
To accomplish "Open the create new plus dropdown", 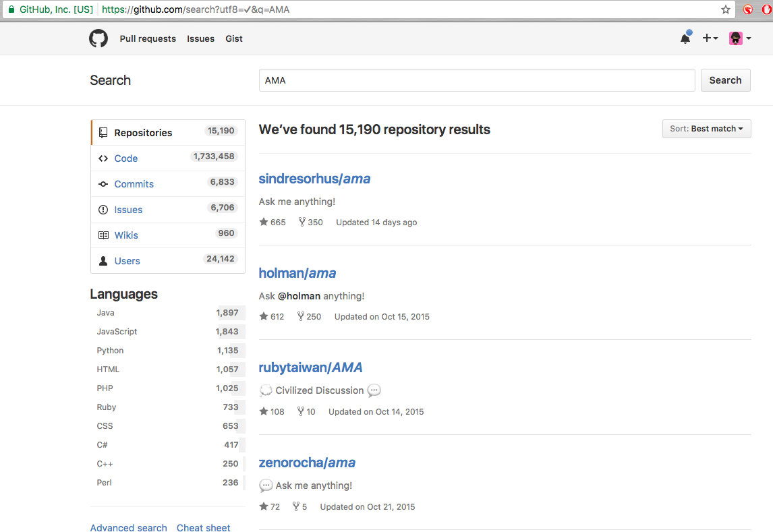I will (x=710, y=38).
